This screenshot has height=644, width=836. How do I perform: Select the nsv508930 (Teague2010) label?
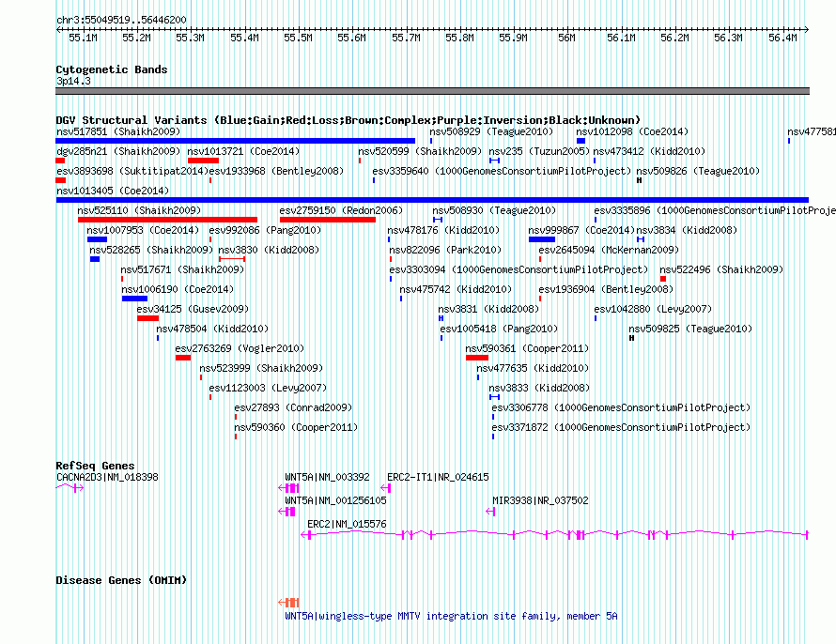tap(494, 210)
